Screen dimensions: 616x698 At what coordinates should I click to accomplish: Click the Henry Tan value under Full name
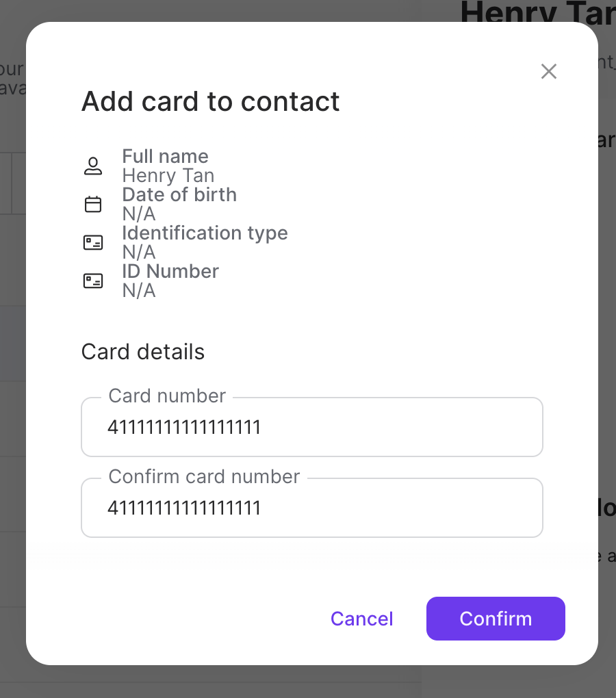(168, 176)
